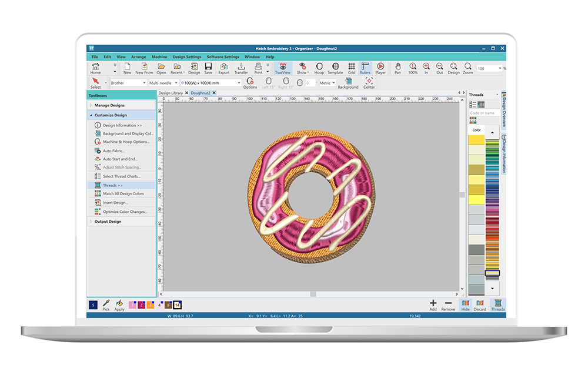
Task: Open the stitch Player
Action: point(380,68)
